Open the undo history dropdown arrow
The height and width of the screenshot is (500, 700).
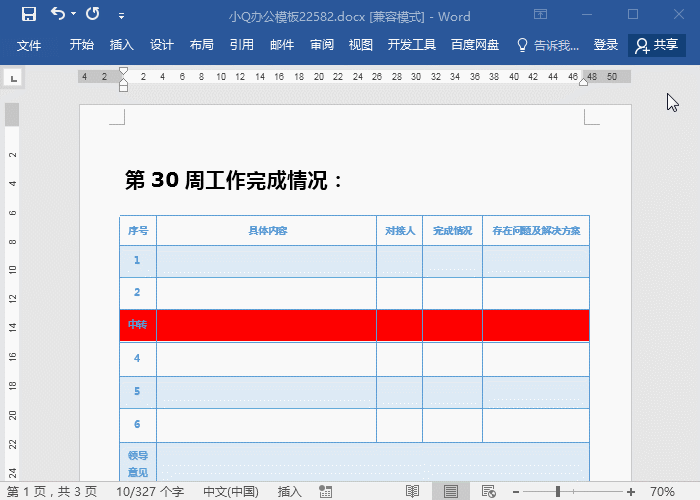pyautogui.click(x=73, y=14)
